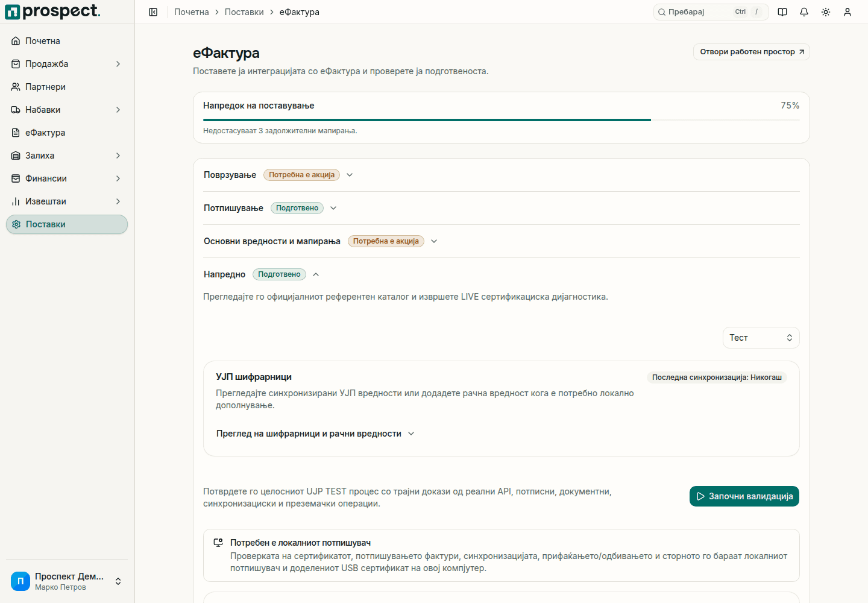
Task: Expand the Залиха submenu chevron
Action: tap(118, 156)
